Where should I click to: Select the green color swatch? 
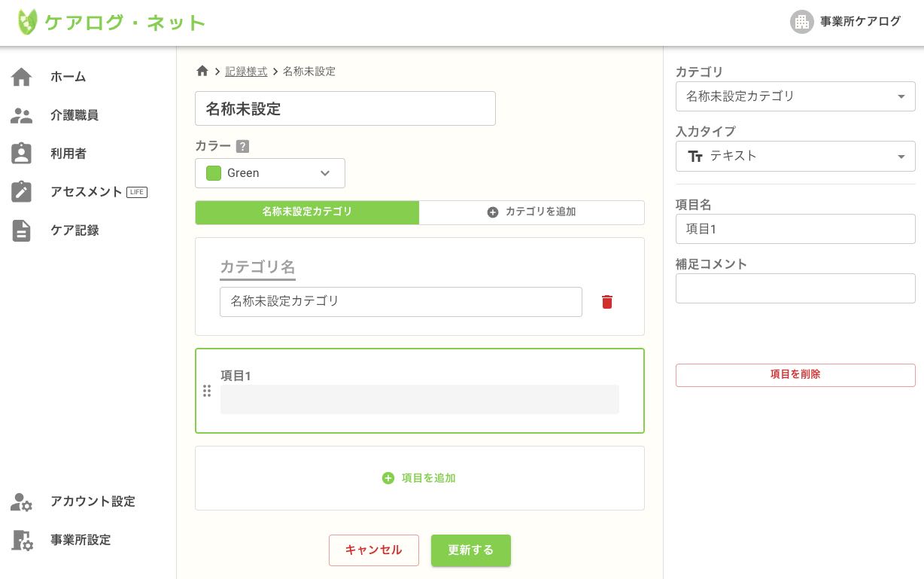click(x=214, y=173)
